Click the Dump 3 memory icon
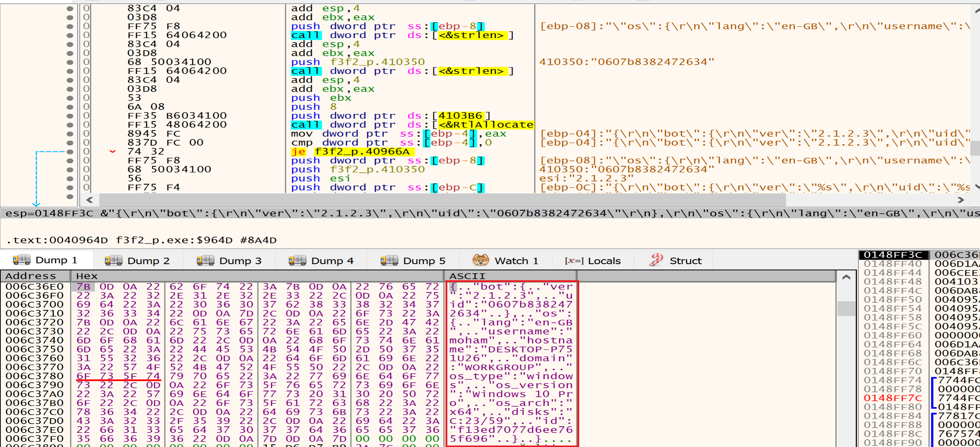 205,260
